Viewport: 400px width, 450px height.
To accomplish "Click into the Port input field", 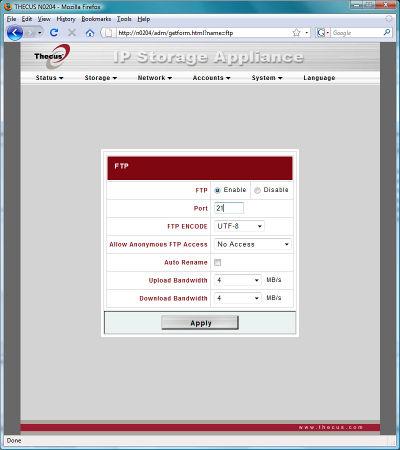I will 229,208.
